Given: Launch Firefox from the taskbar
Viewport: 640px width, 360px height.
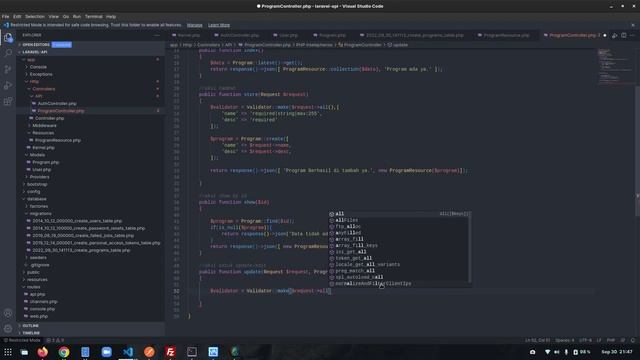Looking at the screenshot, I should click(42, 352).
